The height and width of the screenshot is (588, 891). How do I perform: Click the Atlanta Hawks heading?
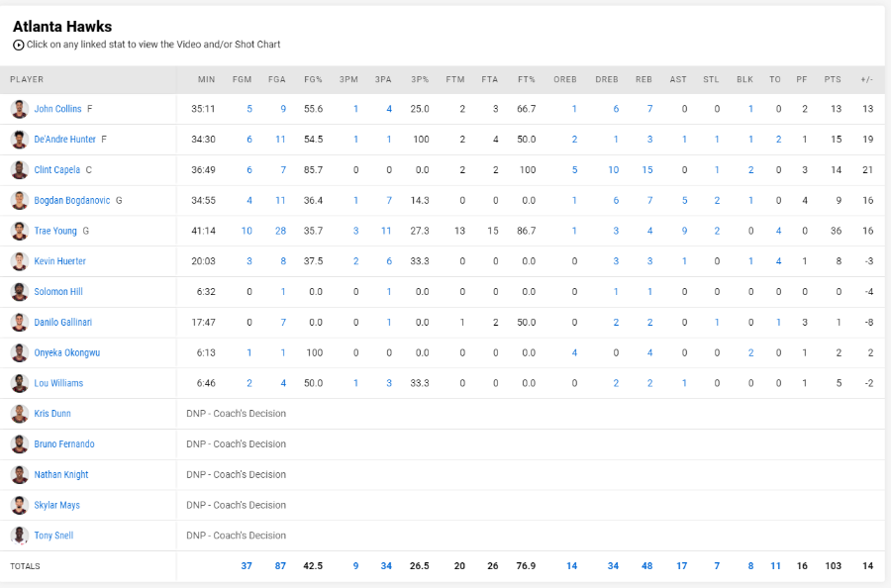pos(62,27)
